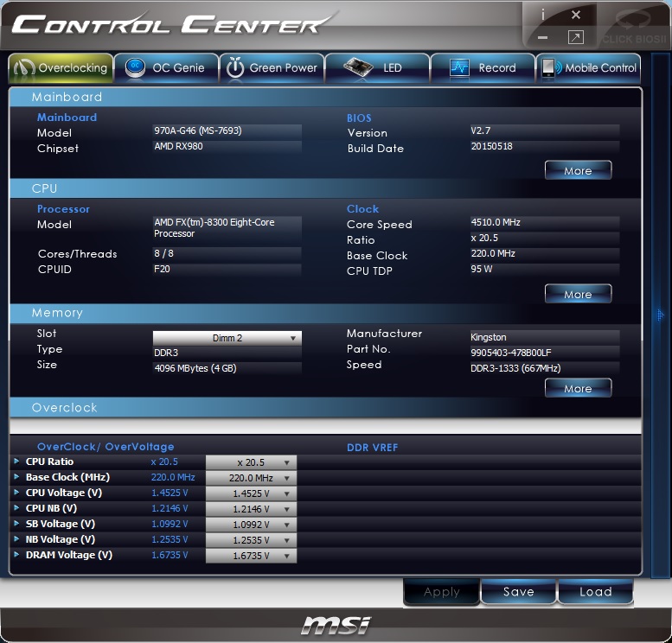Click the Click BIOS II button
The height and width of the screenshot is (643, 672).
click(634, 27)
